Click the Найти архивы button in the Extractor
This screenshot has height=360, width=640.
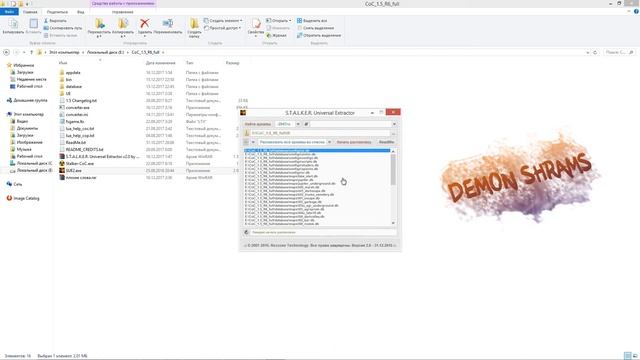[258, 124]
